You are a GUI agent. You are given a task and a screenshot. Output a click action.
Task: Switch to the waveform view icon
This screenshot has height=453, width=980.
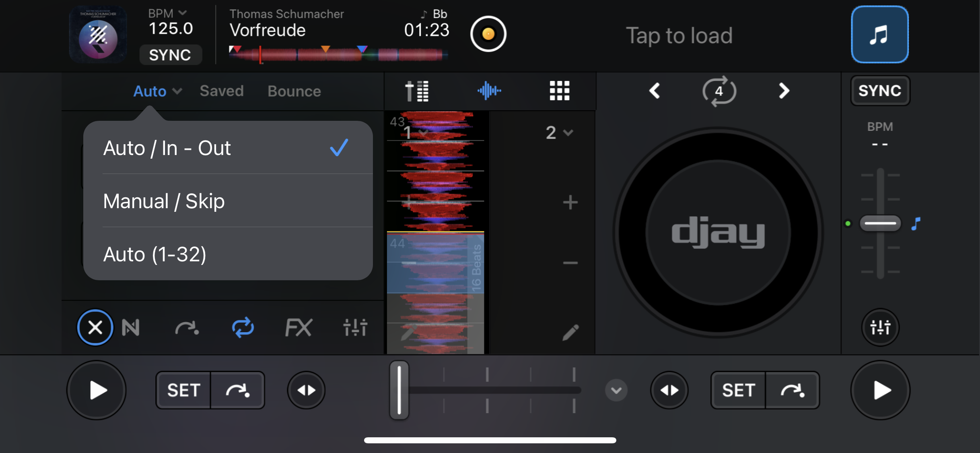[488, 91]
